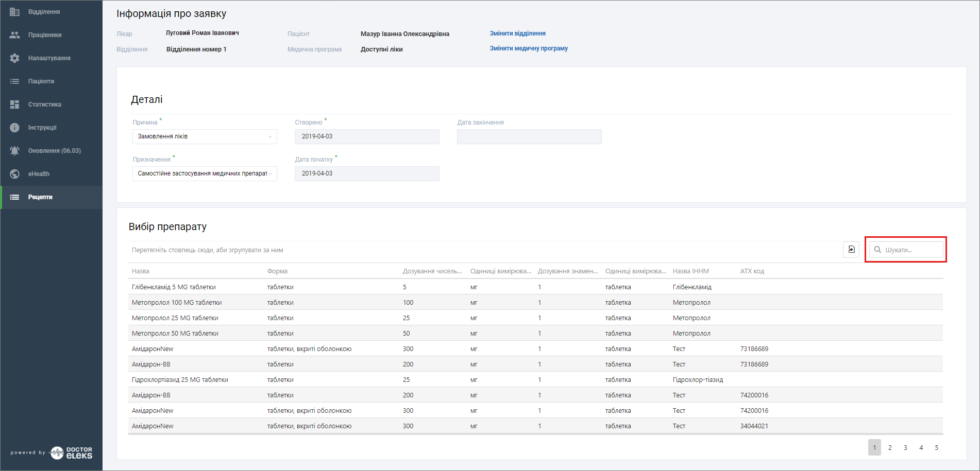This screenshot has height=471, width=980.
Task: Open the Працівники menu item
Action: 52,35
